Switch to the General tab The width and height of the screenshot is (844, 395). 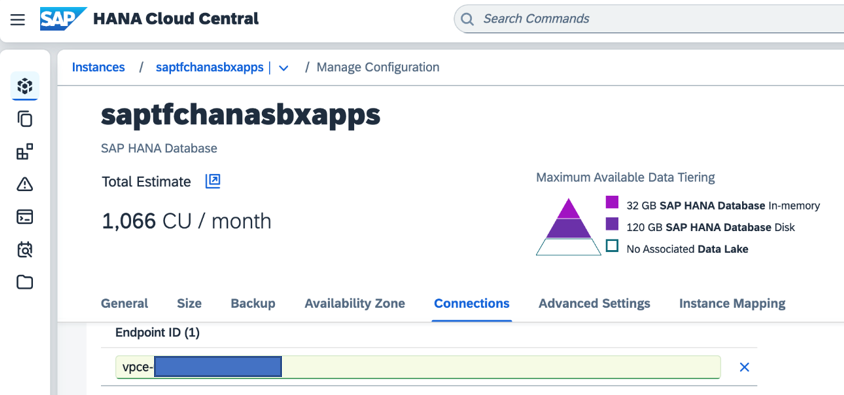[124, 304]
